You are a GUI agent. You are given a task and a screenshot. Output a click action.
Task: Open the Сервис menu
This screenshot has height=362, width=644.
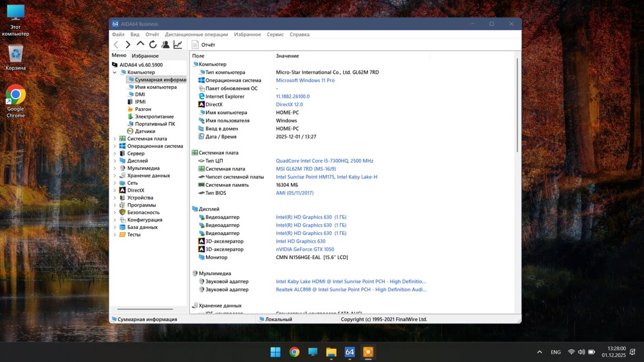point(275,35)
